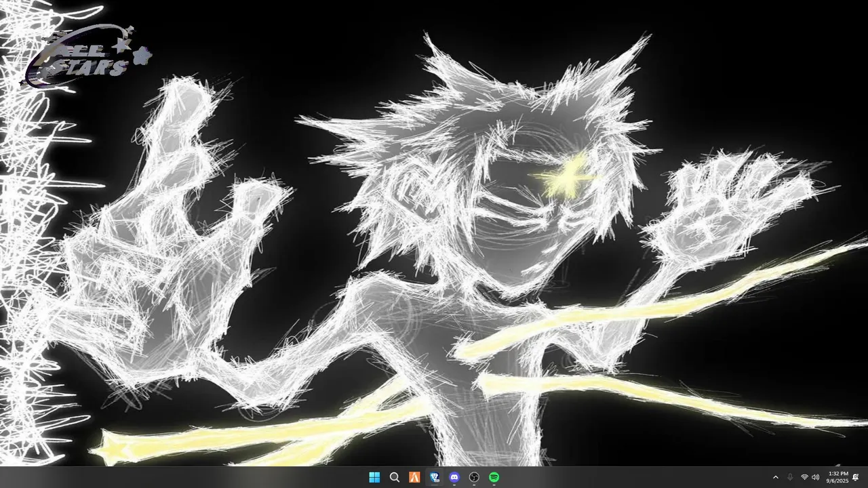Open taskbar Search

pyautogui.click(x=394, y=477)
